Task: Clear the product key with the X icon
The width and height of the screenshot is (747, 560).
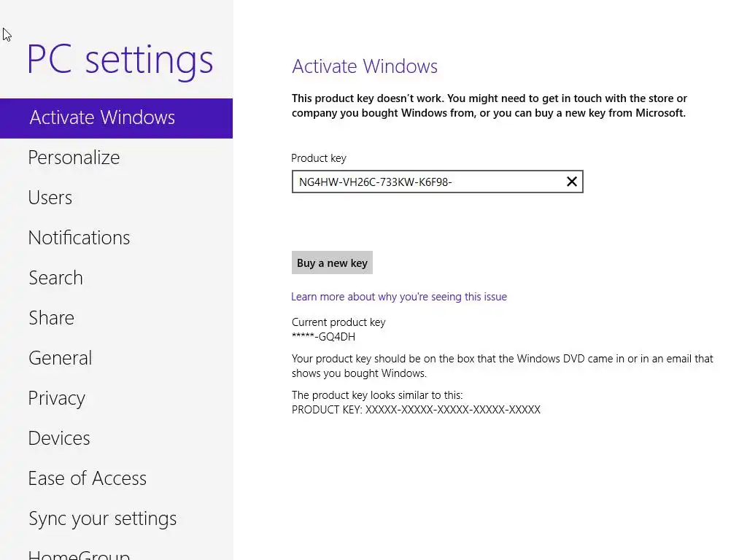Action: point(572,182)
